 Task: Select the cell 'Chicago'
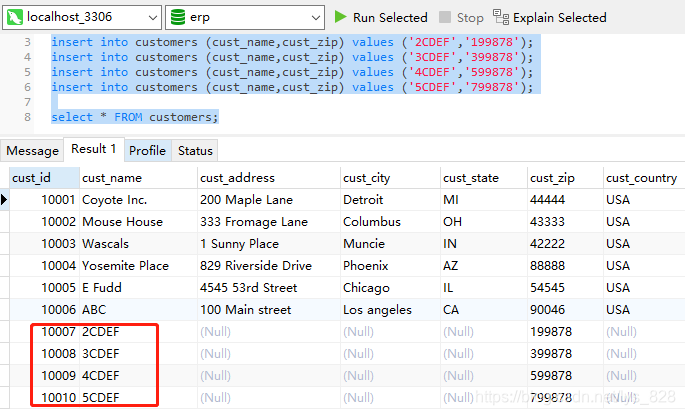390,287
